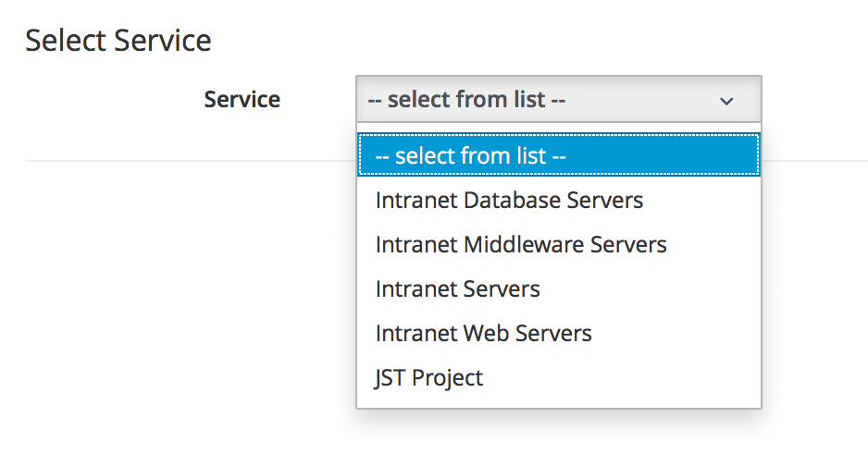
Task: Choose the JST Project entry
Action: tap(428, 378)
